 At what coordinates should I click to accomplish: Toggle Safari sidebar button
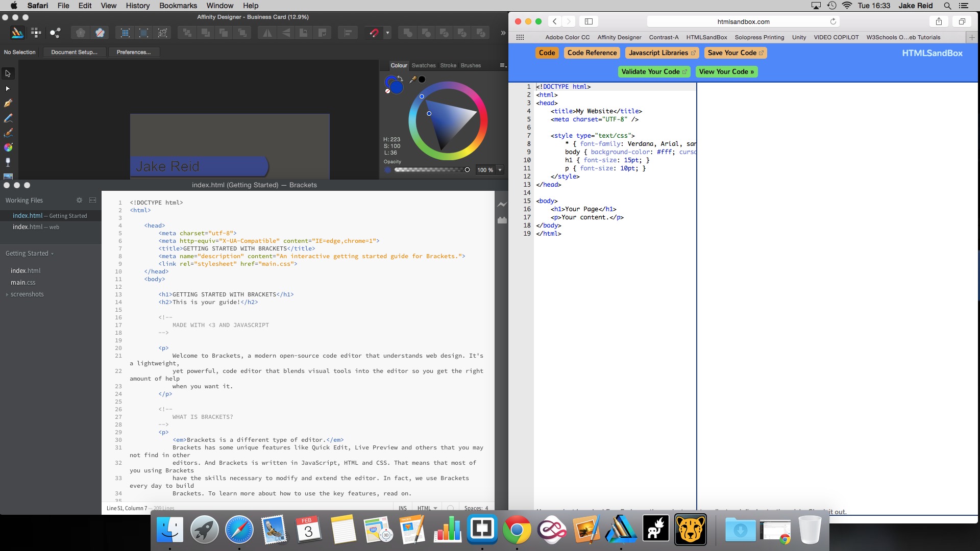point(589,21)
